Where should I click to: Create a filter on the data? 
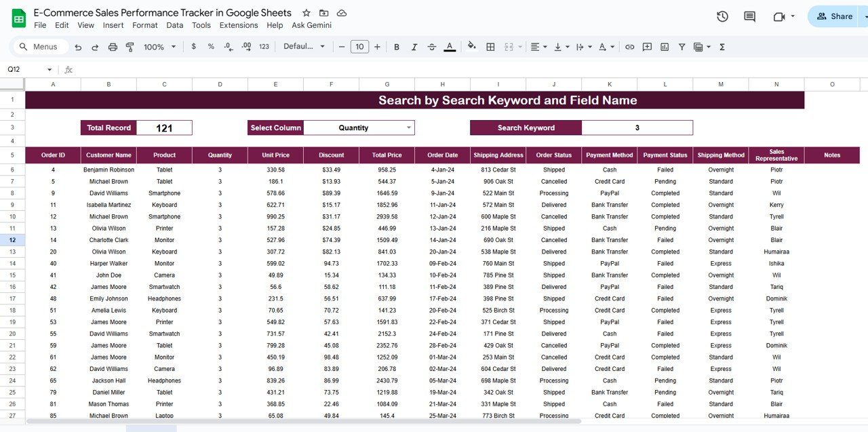tap(681, 46)
